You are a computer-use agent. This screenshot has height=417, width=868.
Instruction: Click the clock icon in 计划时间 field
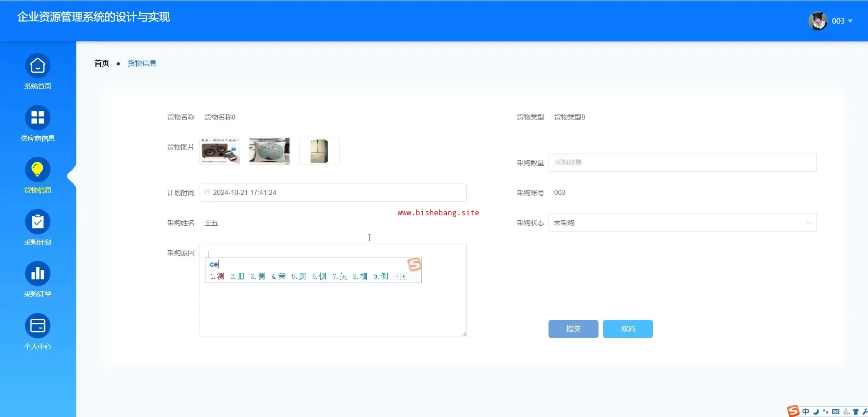[x=207, y=192]
